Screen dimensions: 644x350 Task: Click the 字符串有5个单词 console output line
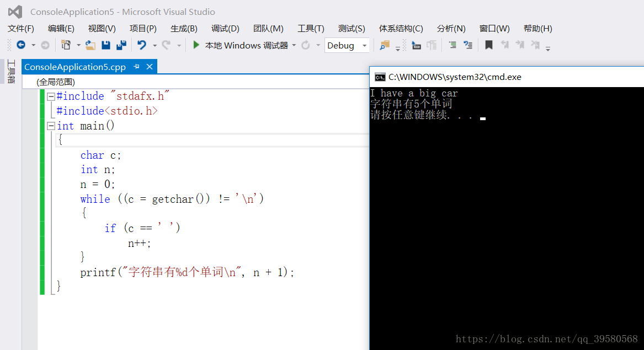point(411,104)
